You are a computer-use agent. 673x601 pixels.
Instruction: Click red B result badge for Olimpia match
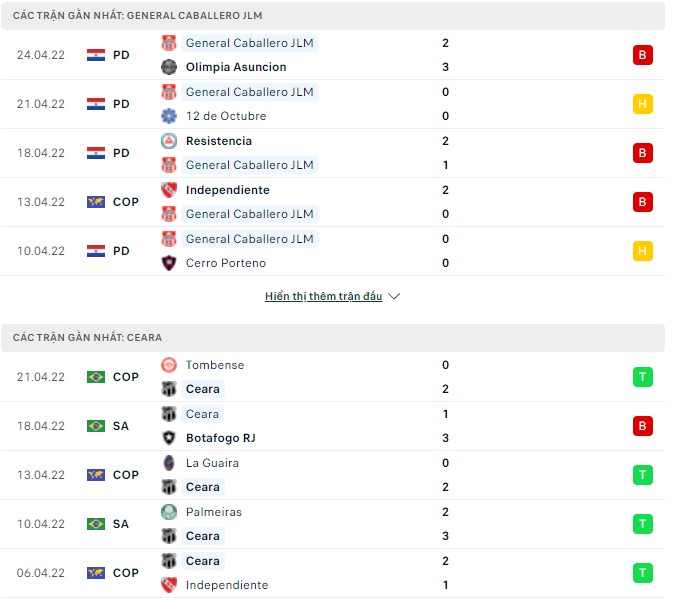pos(642,55)
